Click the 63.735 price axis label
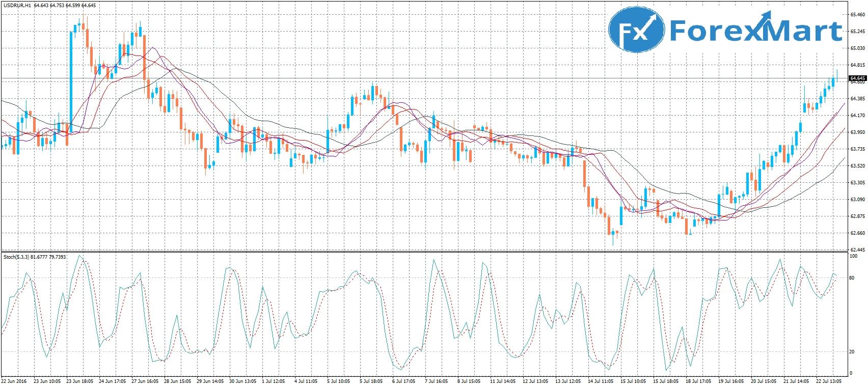 tap(857, 149)
